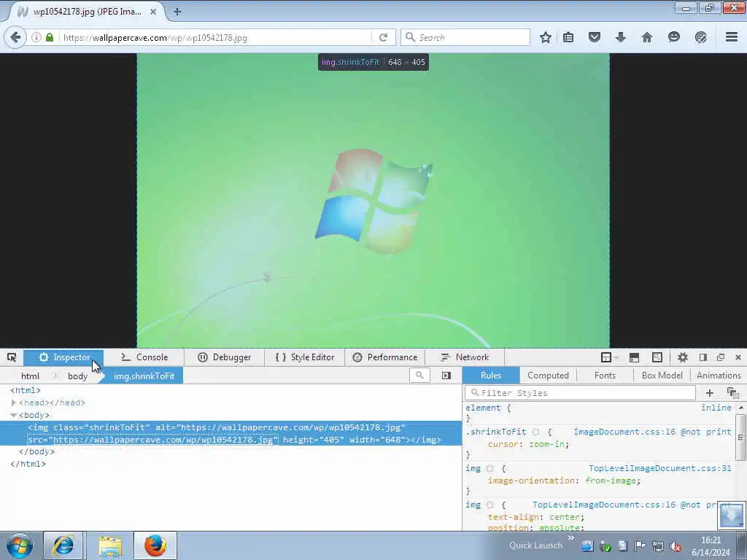Click html breadcrumb
The image size is (747, 560).
[30, 376]
